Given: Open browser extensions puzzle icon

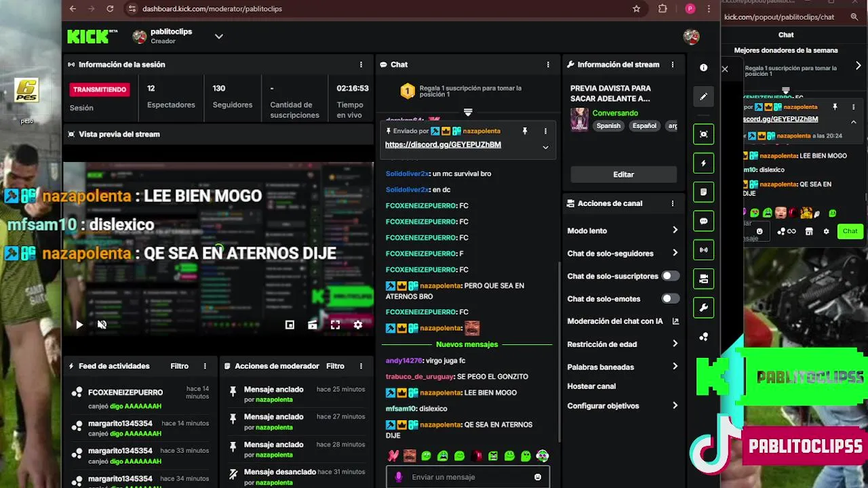Looking at the screenshot, I should (x=663, y=9).
